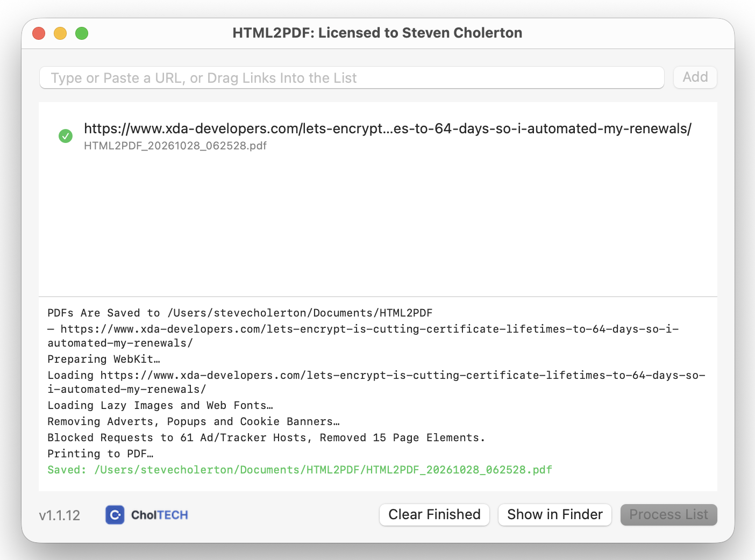Click the v1.1.12 version label
This screenshot has height=560, width=755.
click(x=60, y=515)
